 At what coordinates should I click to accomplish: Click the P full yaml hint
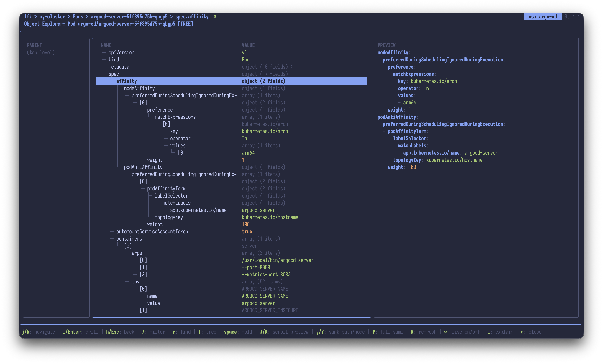(388, 332)
